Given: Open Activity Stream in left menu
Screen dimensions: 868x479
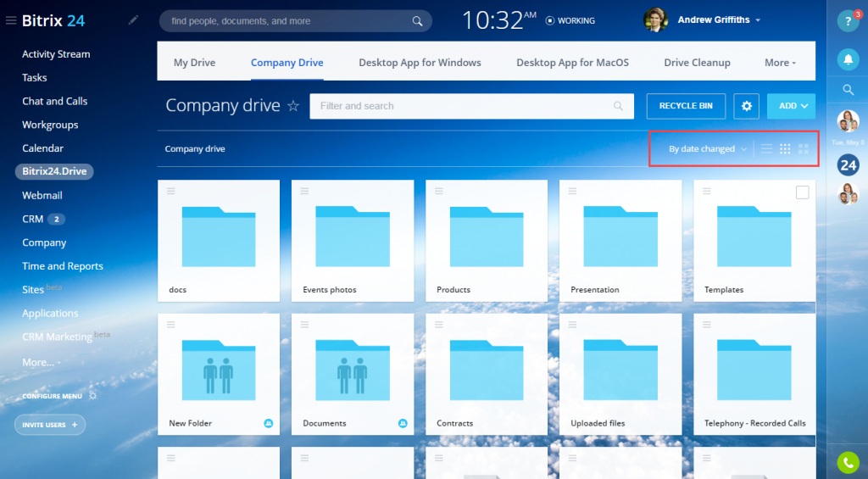Looking at the screenshot, I should (x=56, y=54).
